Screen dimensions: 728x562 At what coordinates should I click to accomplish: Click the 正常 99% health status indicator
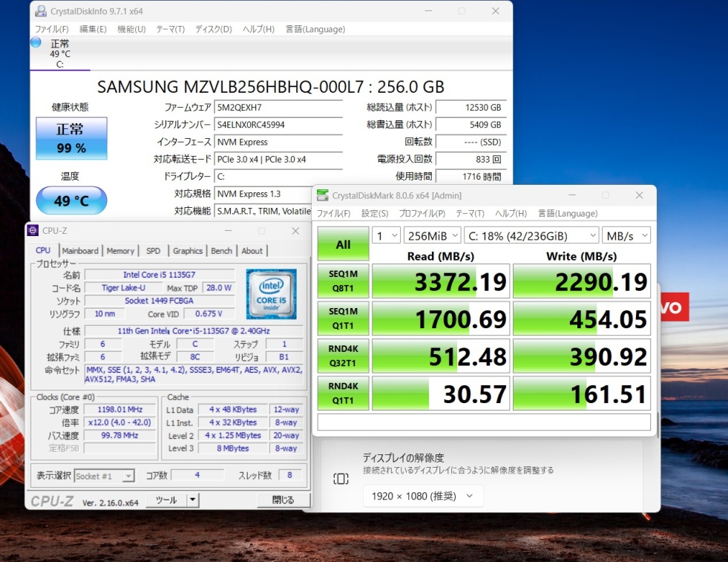(71, 138)
